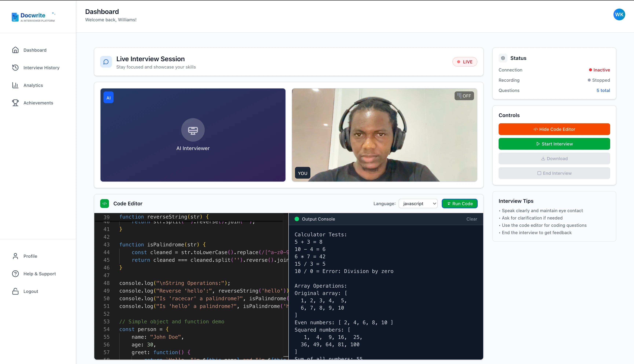
Task: Click the Dashboard home icon
Action: (x=15, y=50)
